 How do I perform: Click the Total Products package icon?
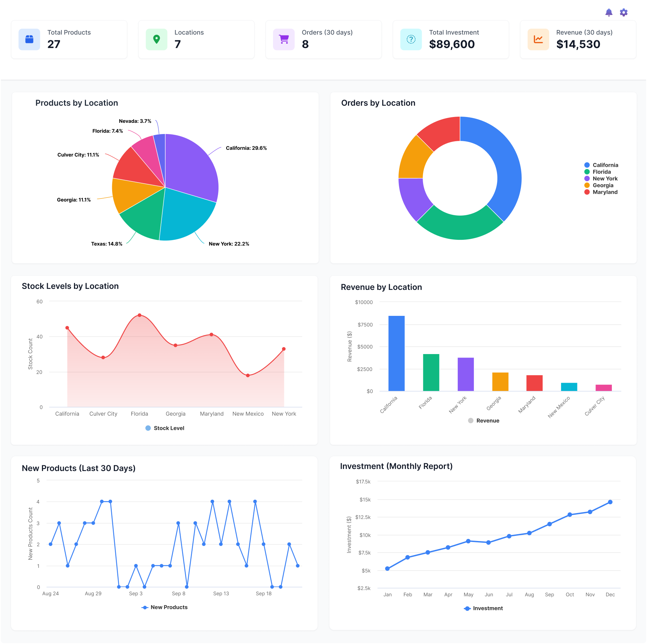click(x=29, y=39)
